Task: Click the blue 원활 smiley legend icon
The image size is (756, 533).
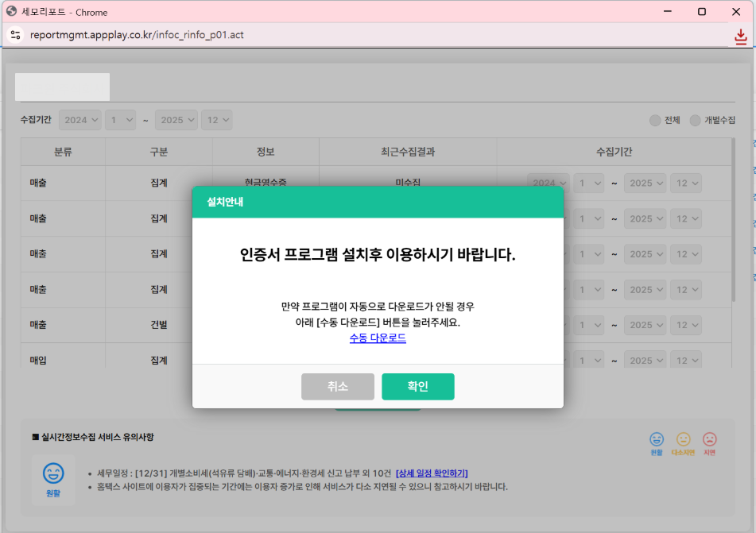Action: coord(657,439)
